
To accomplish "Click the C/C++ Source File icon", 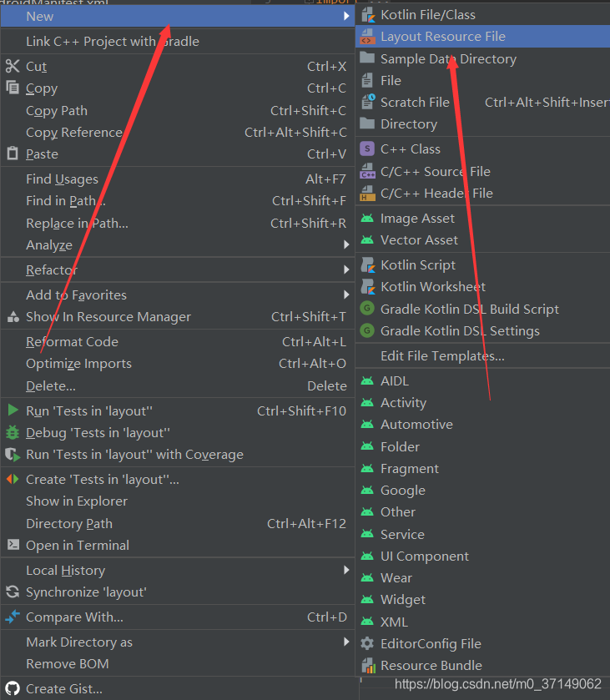I will pyautogui.click(x=367, y=171).
